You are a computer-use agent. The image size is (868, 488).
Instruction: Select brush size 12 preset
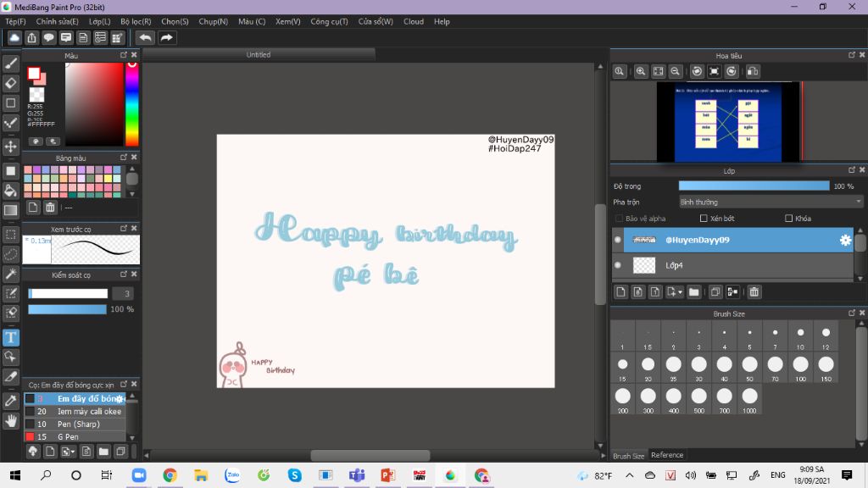826,336
